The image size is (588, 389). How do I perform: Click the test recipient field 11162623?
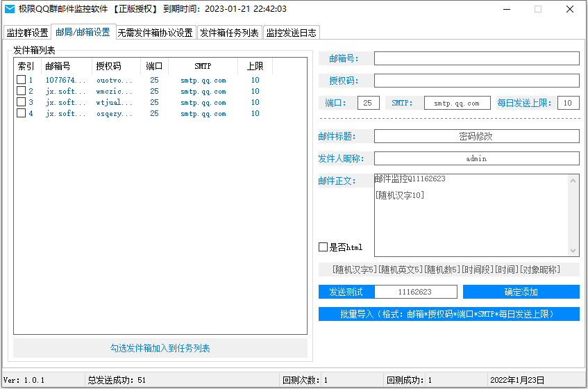pos(416,292)
